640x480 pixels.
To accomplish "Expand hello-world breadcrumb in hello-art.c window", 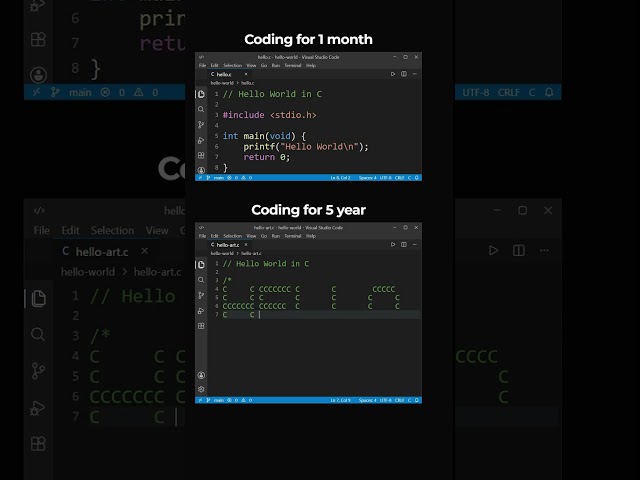I will coord(222,253).
